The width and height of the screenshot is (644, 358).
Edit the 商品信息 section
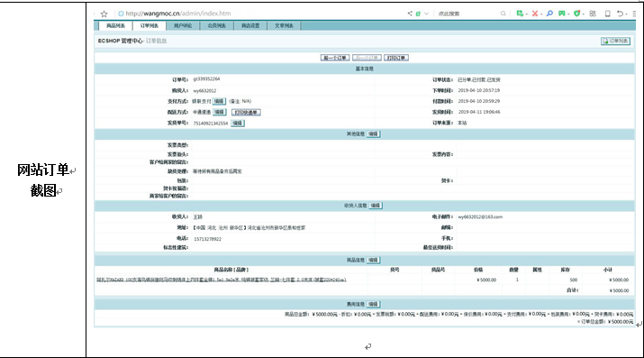pos(373,261)
